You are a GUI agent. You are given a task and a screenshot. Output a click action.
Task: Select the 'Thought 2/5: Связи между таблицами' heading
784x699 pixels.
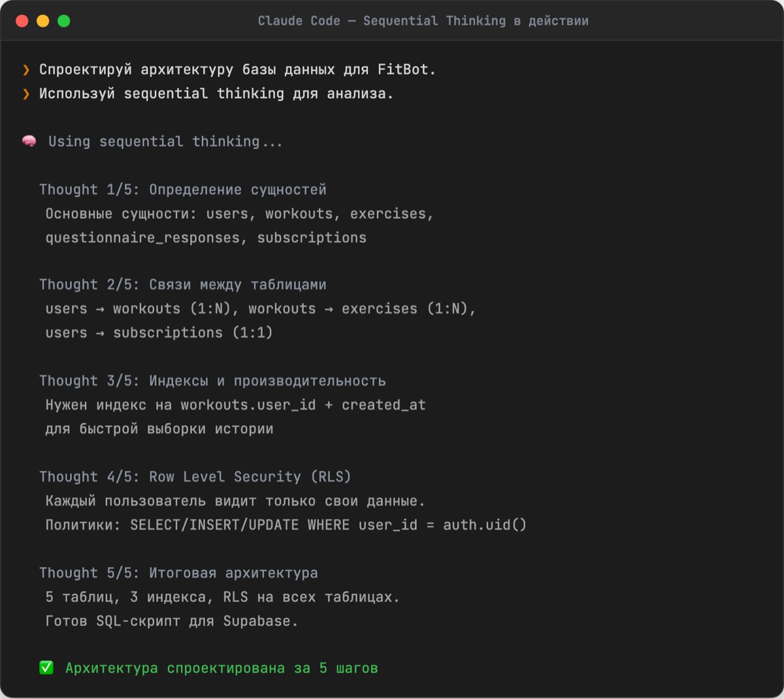point(182,285)
